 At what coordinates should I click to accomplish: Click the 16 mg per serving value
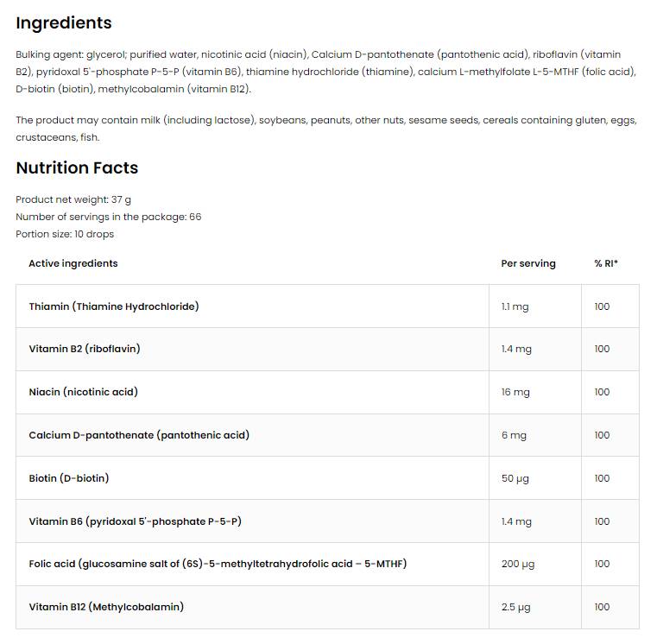click(x=515, y=392)
